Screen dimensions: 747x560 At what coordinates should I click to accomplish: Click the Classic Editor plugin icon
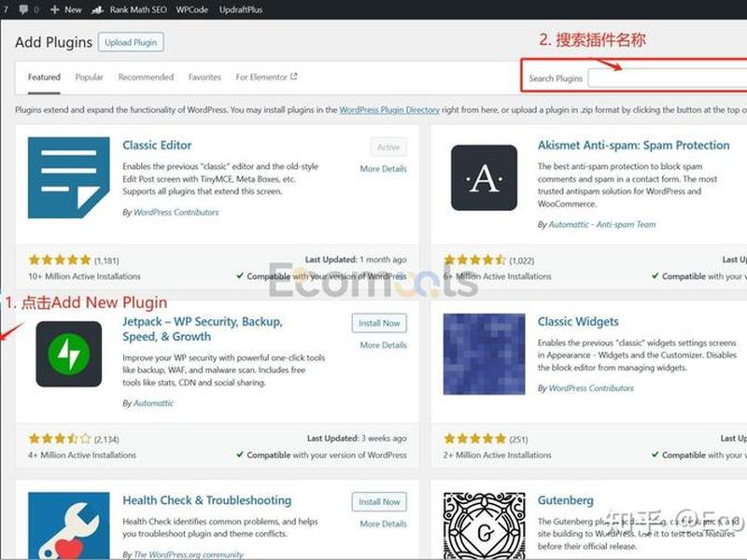point(68,177)
